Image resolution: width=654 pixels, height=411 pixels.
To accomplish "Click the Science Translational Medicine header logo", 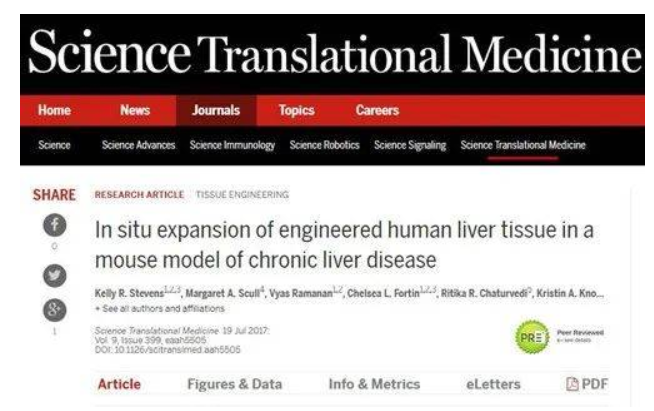I will [x=335, y=53].
